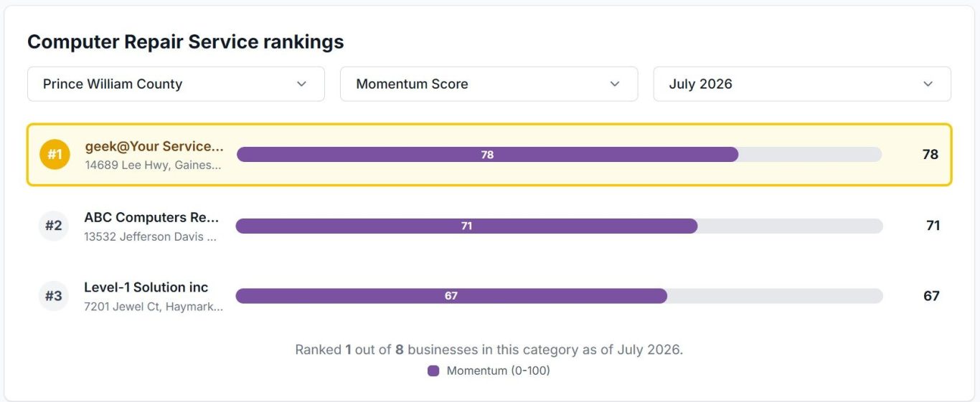Open the Momentum Score metric dropdown
Viewport: 980px width, 402px height.
[x=489, y=84]
